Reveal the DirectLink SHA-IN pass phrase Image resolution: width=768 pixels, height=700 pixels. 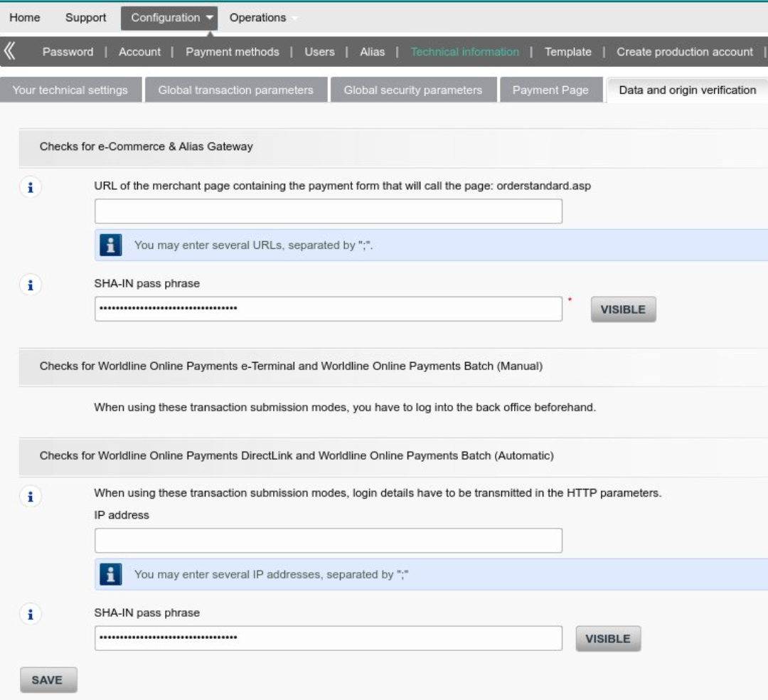pos(607,639)
